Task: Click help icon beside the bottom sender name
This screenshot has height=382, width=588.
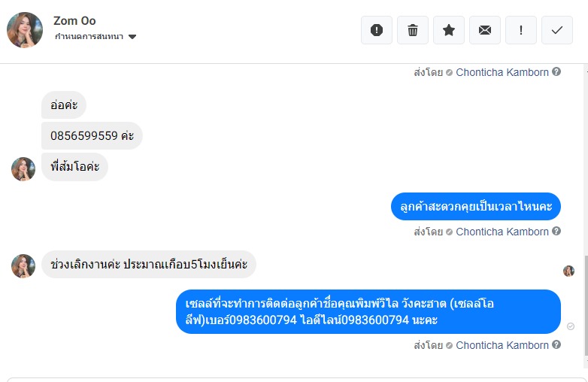Action: [x=556, y=345]
